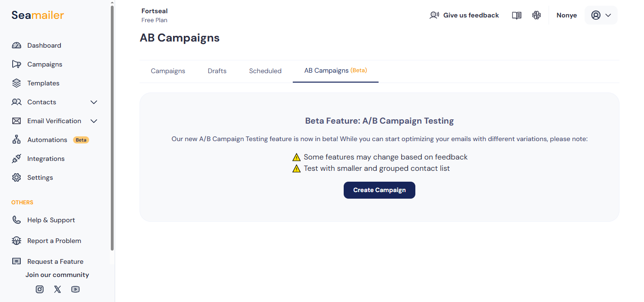Expand the Contacts submenu chevron
Viewport: 644px width, 302px height.
click(94, 102)
